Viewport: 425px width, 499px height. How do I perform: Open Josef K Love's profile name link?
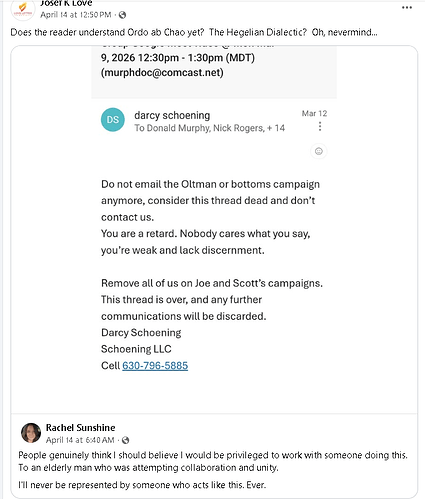(x=66, y=3)
